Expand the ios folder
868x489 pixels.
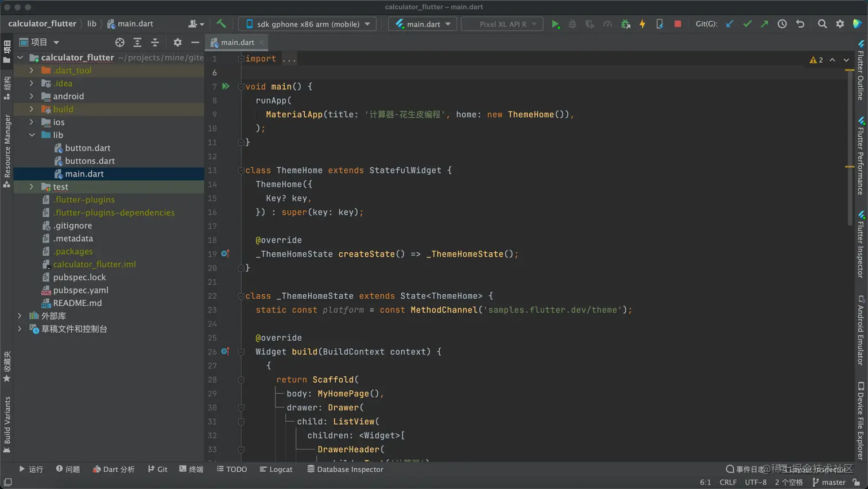32,122
